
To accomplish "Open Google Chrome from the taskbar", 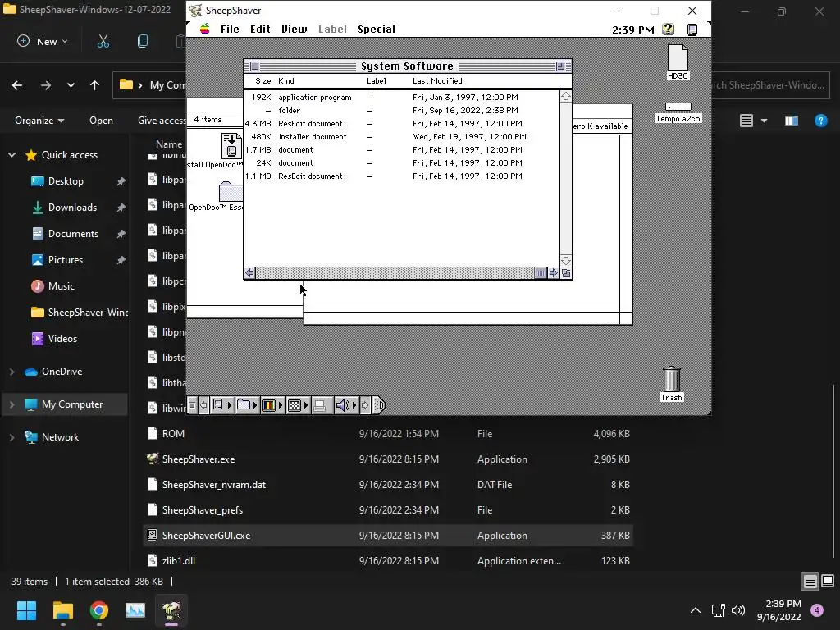I will point(99,610).
